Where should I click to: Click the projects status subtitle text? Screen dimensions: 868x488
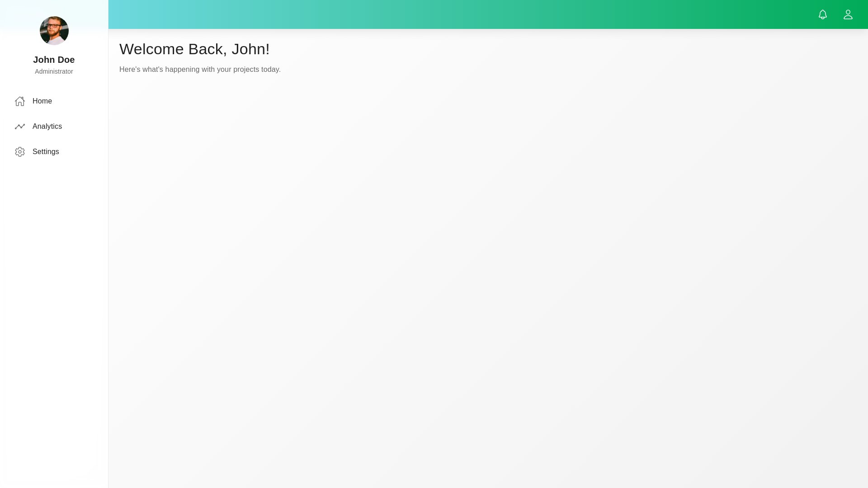(200, 69)
